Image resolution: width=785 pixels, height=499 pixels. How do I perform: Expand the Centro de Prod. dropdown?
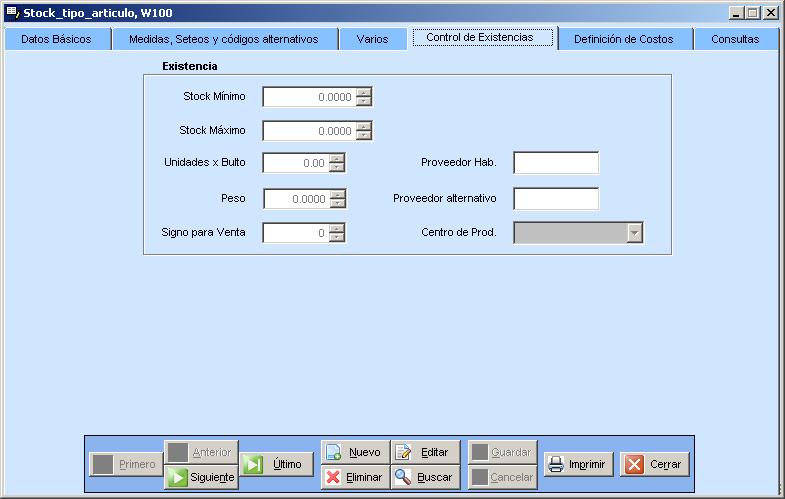[634, 233]
